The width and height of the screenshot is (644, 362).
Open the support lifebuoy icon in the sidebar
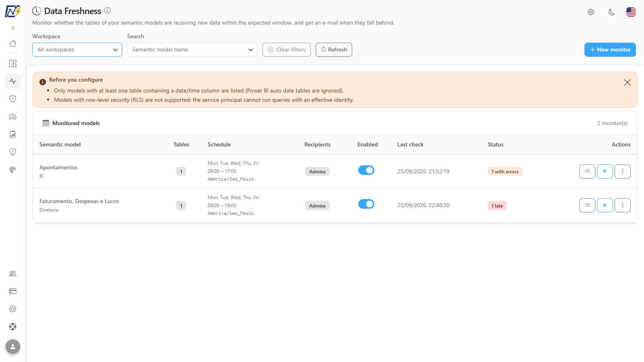coord(13,327)
